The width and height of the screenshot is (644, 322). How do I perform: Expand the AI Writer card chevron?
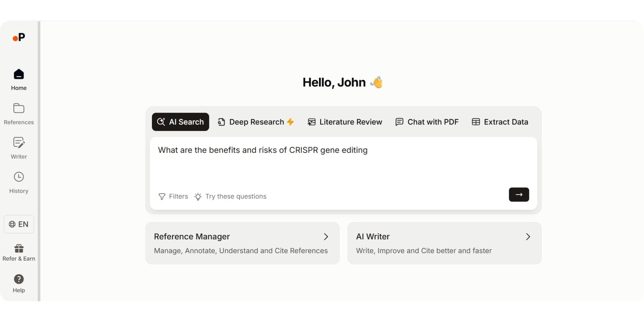527,236
